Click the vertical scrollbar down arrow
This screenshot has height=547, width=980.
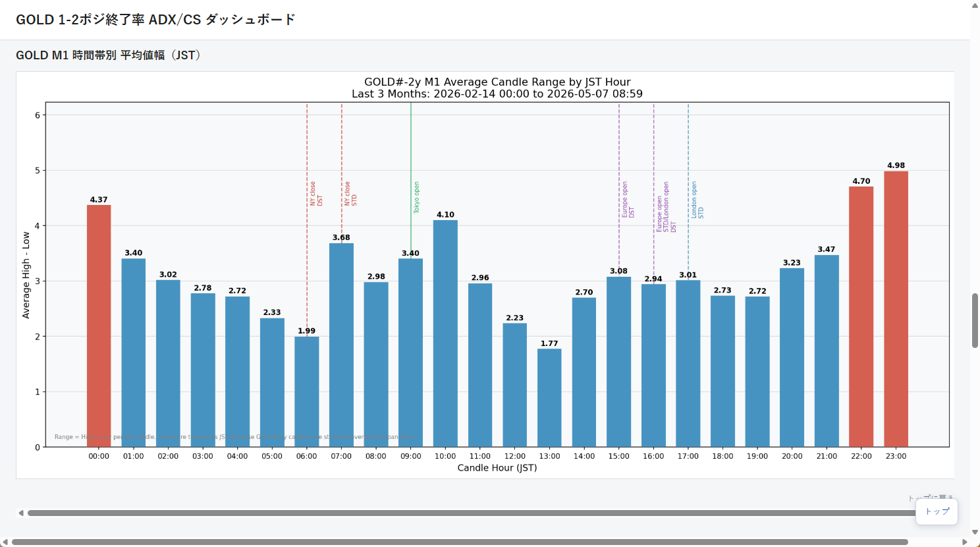click(x=975, y=532)
